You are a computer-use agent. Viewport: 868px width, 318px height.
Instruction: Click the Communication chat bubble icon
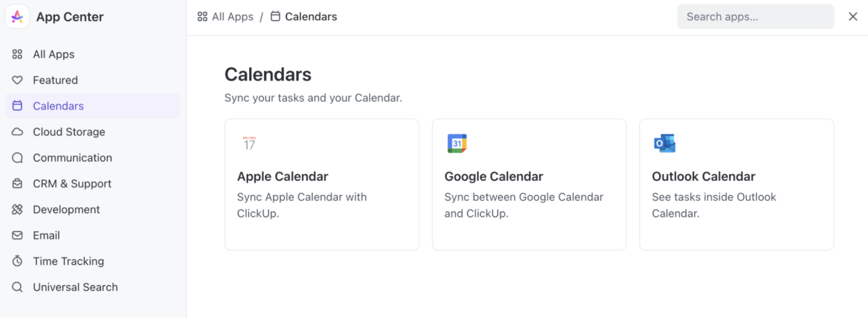(17, 158)
